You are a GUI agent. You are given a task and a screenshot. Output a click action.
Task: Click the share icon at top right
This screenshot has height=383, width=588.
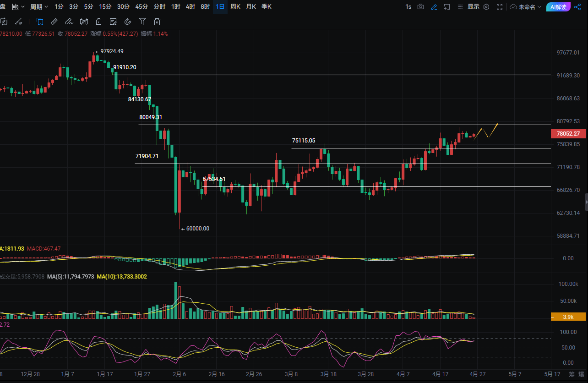tap(577, 7)
